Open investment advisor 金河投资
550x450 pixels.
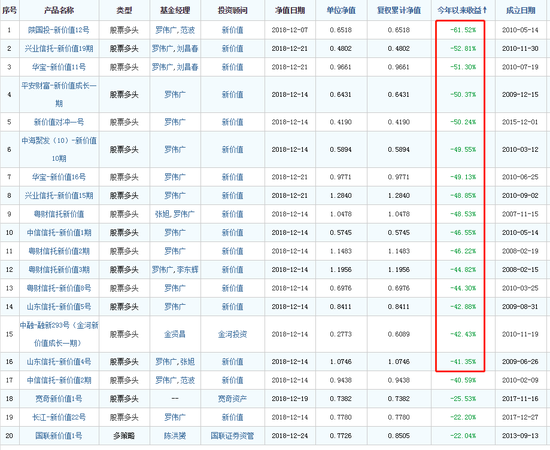point(232,334)
